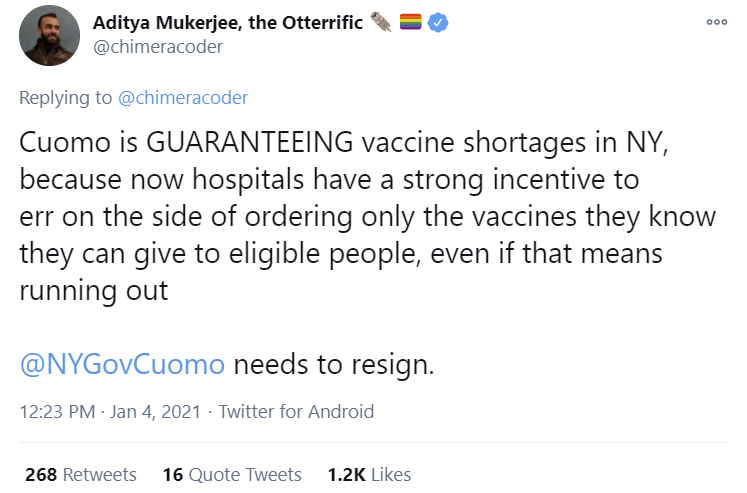Viewport: 747px width, 493px height.
Task: Click the rainbow flag emoji
Action: point(410,23)
